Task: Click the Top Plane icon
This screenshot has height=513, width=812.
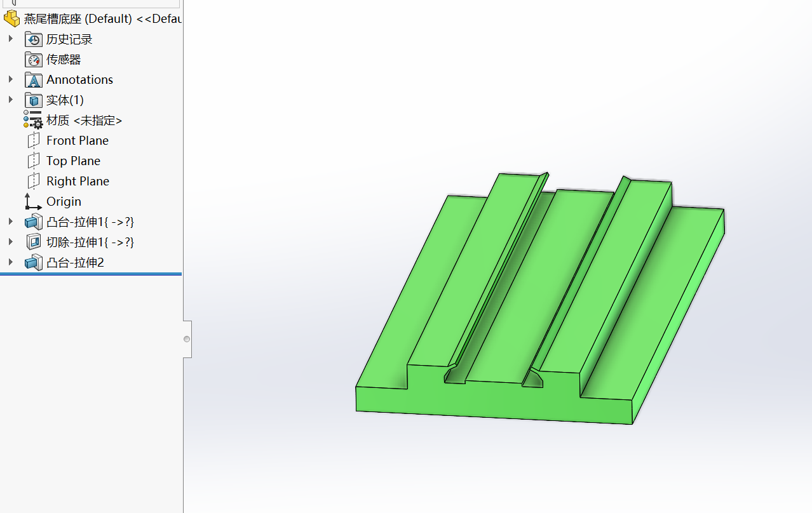Action: pos(34,161)
